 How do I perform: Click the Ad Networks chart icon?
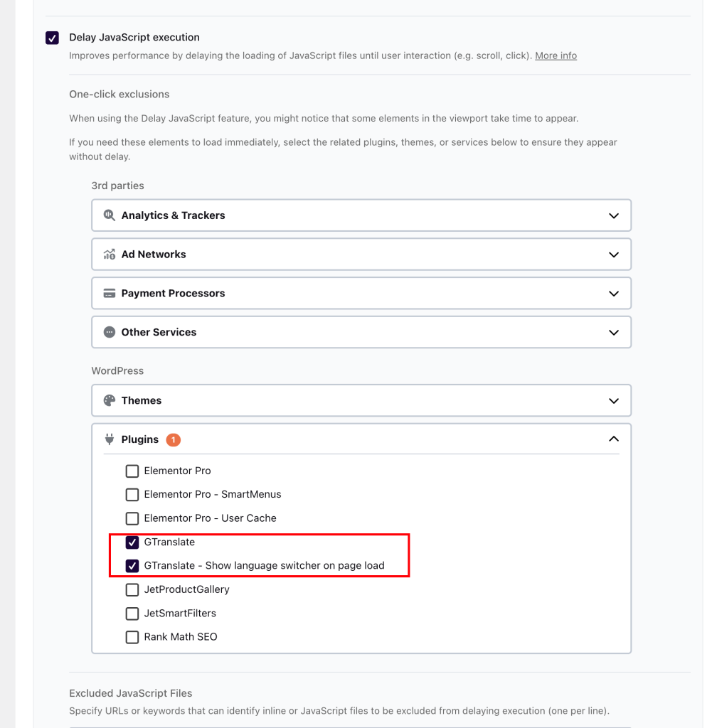click(x=109, y=254)
